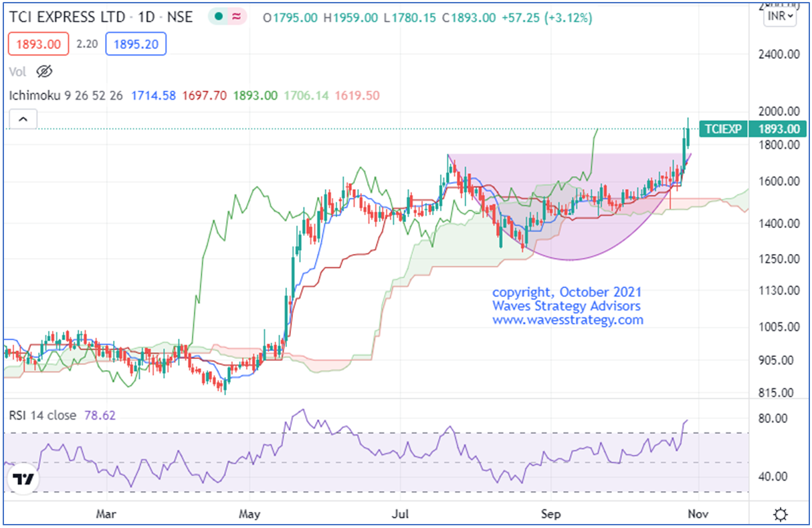This screenshot has width=812, height=528.
Task: Click the Ichimoku value 1619.50
Action: (358, 96)
